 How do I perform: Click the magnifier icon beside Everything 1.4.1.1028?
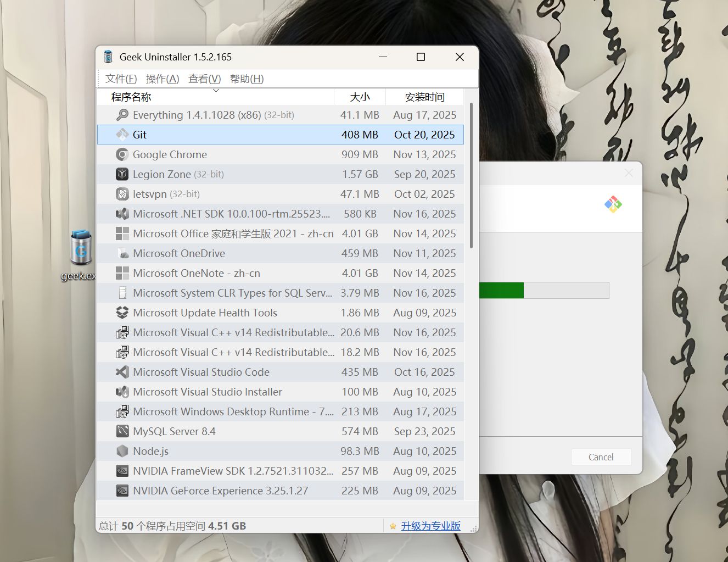point(122,115)
